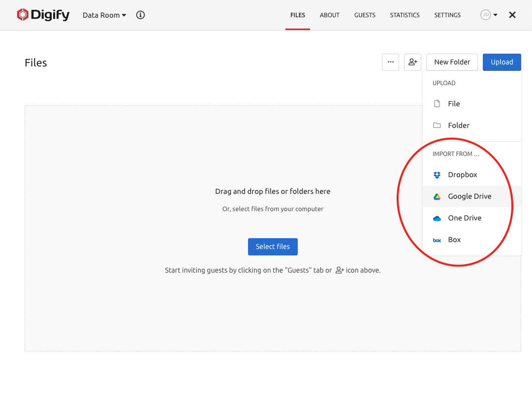Import from Box
Image resolution: width=532 pixels, height=406 pixels.
pos(454,240)
